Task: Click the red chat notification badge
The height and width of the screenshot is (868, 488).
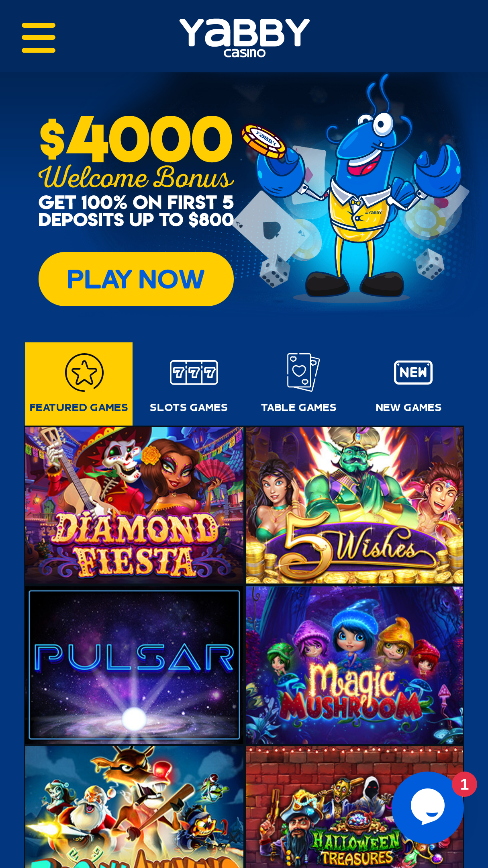Action: [464, 784]
